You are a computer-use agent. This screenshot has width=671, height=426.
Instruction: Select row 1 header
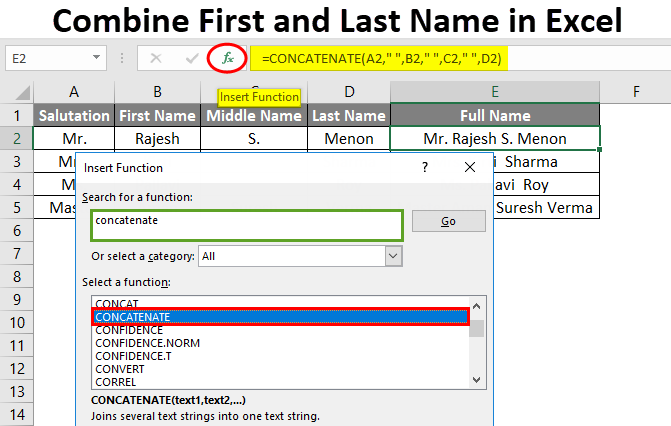coord(17,116)
